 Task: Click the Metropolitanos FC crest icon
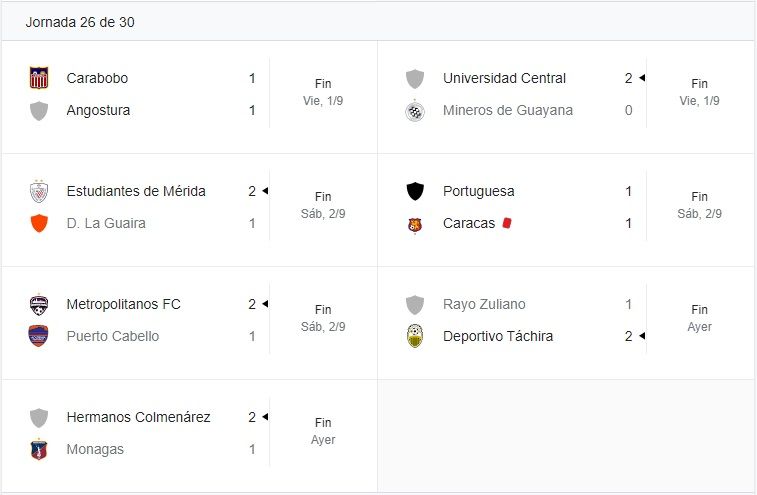pyautogui.click(x=39, y=304)
